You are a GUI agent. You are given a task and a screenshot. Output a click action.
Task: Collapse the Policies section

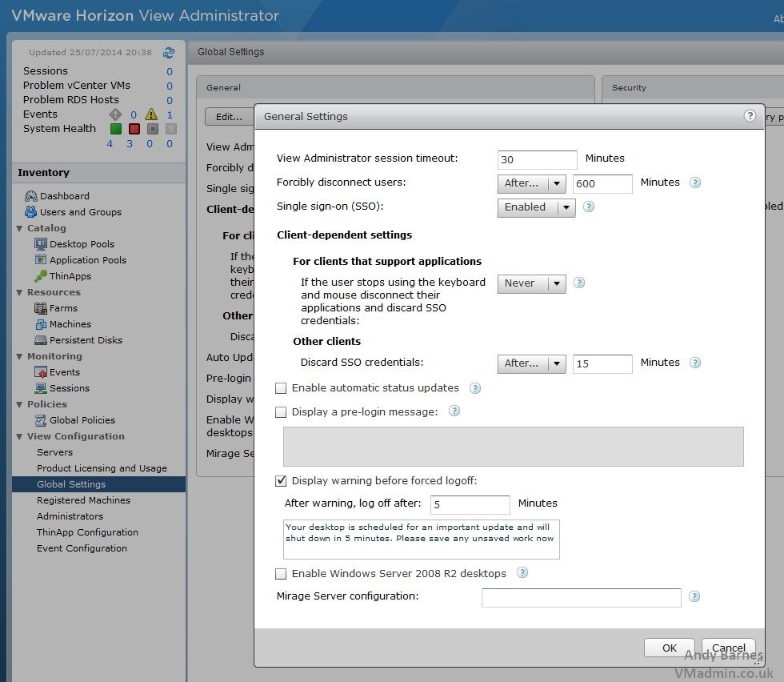pyautogui.click(x=19, y=405)
